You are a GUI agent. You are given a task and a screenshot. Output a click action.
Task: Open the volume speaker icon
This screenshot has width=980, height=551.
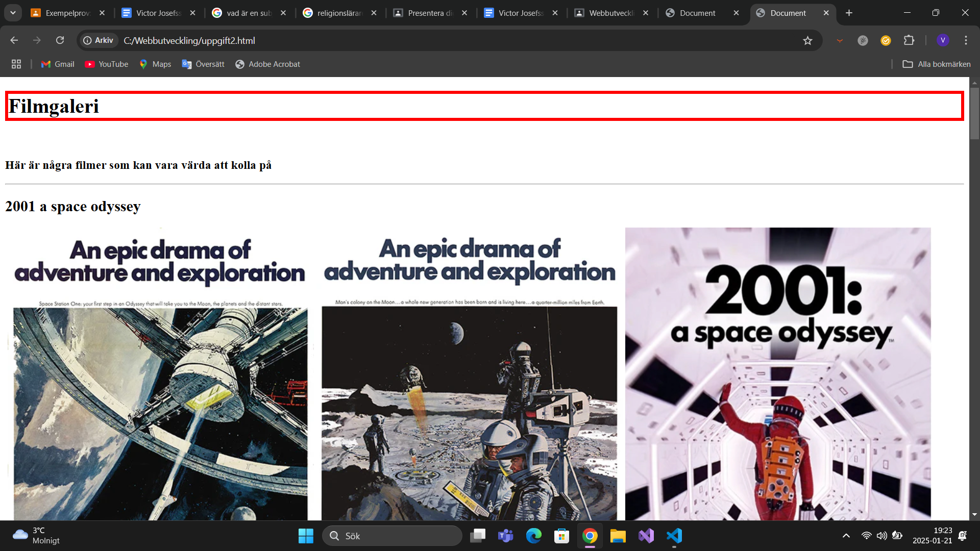(x=882, y=536)
